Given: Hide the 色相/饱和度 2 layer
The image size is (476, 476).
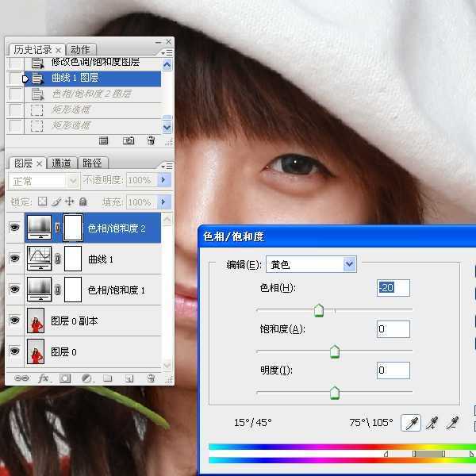Looking at the screenshot, I should click(14, 228).
